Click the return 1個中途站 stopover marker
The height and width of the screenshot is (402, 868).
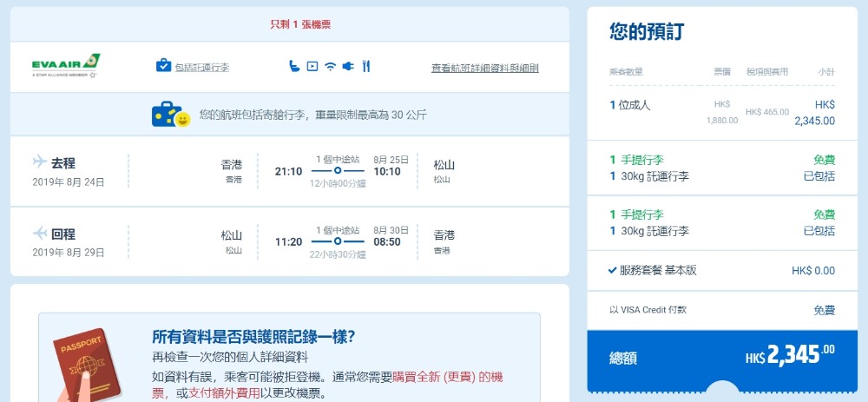tap(338, 241)
